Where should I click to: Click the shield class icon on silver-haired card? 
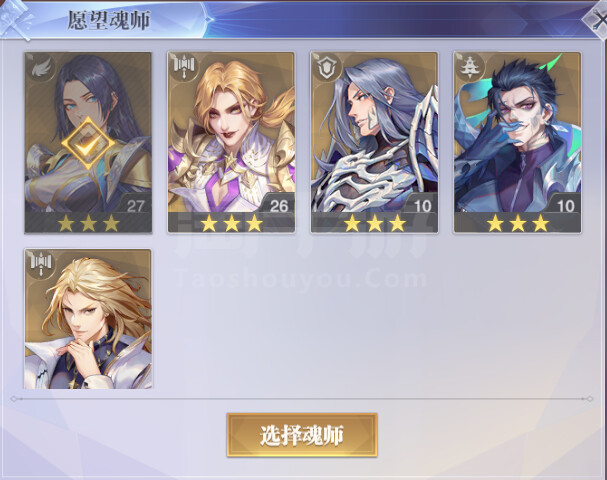coord(327,68)
